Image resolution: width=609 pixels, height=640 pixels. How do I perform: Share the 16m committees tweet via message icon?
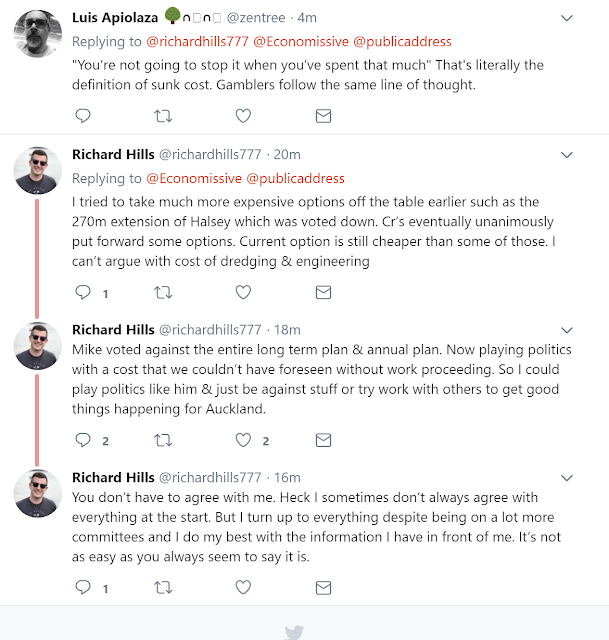(323, 588)
